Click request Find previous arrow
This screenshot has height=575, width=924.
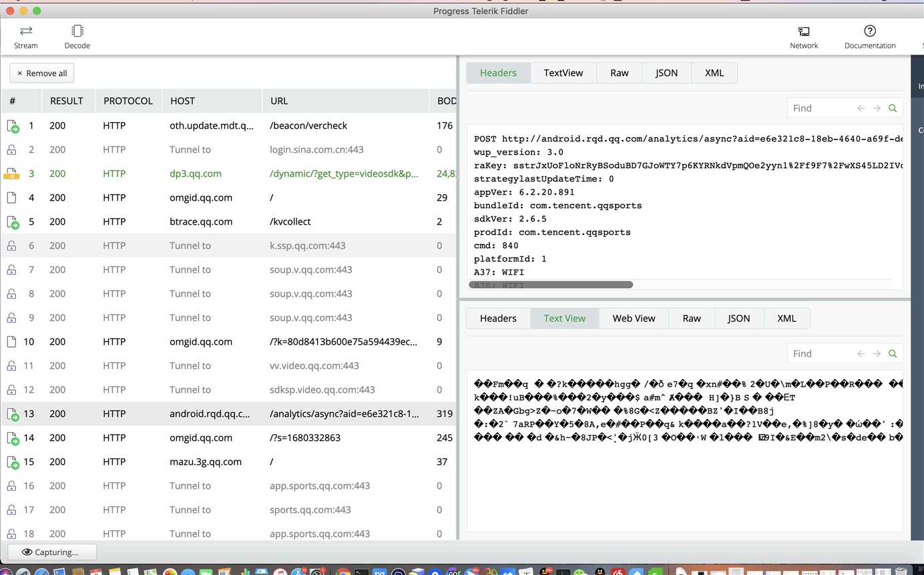tap(861, 108)
